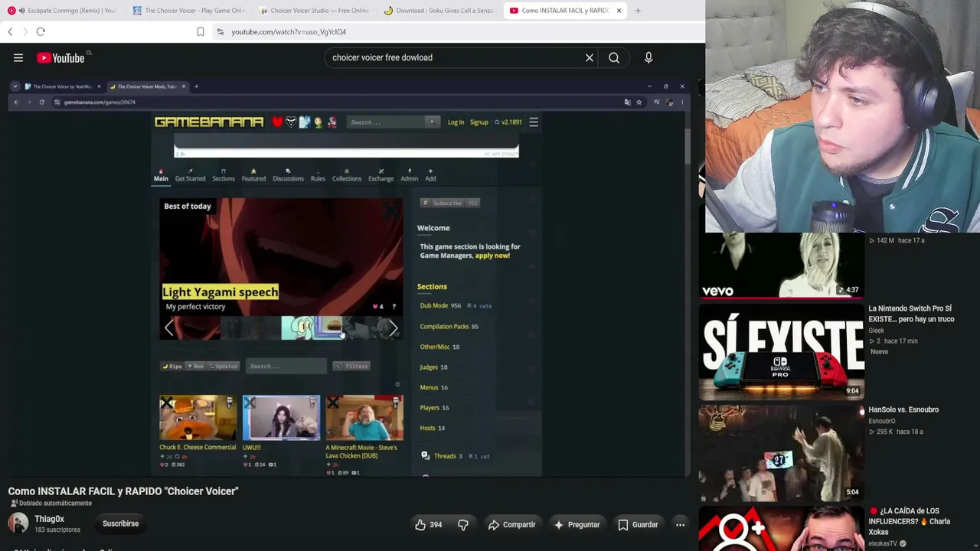Open the 'Rules' GameBanana nav tab

click(318, 176)
